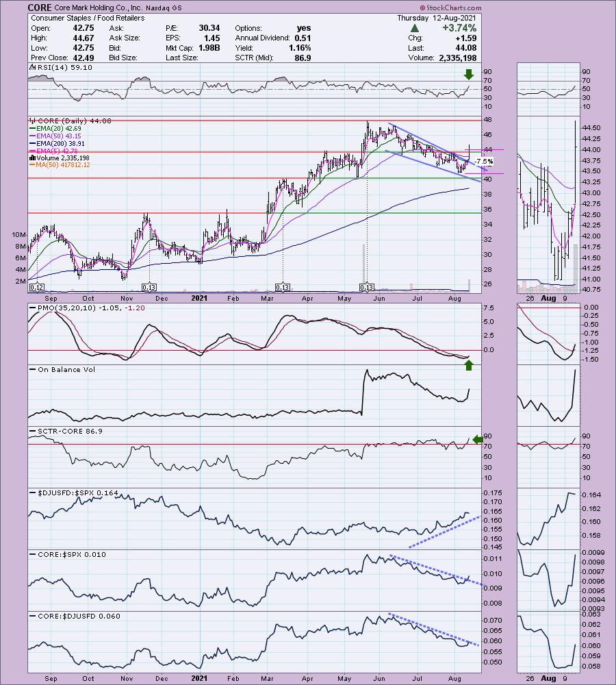Click the Mkt Cap value 1.98B
Viewport: 616px width, 685px height.
(209, 48)
